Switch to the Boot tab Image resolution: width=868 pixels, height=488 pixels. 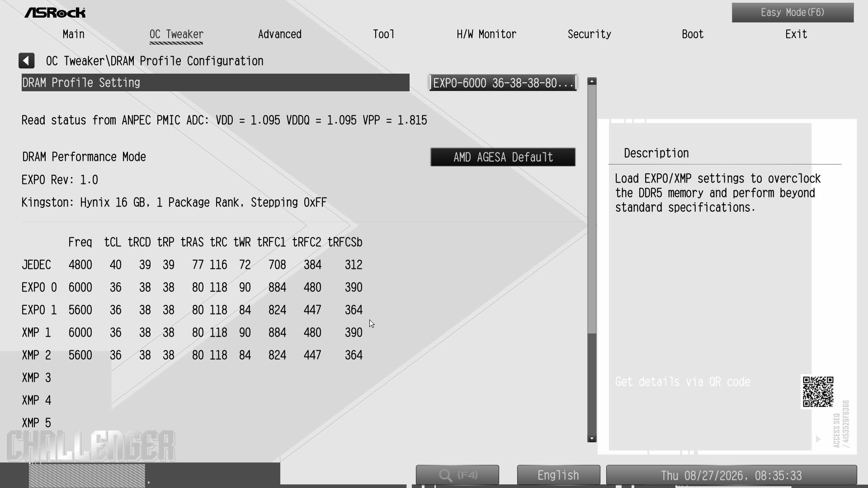(x=693, y=34)
